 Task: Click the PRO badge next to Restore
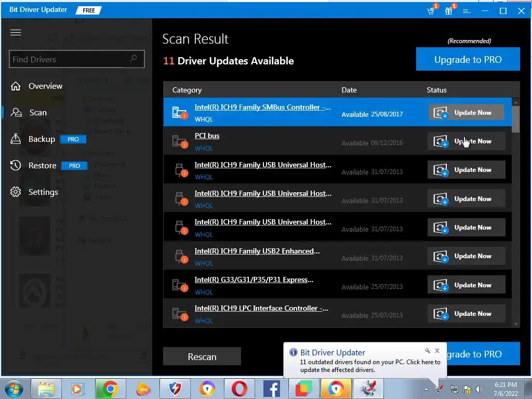pyautogui.click(x=74, y=166)
